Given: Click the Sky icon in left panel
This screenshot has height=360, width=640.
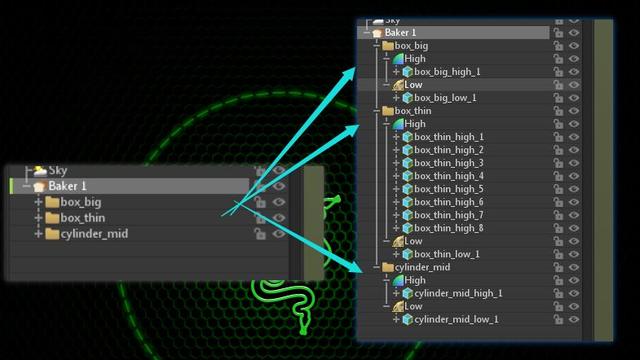Looking at the screenshot, I should click(40, 170).
